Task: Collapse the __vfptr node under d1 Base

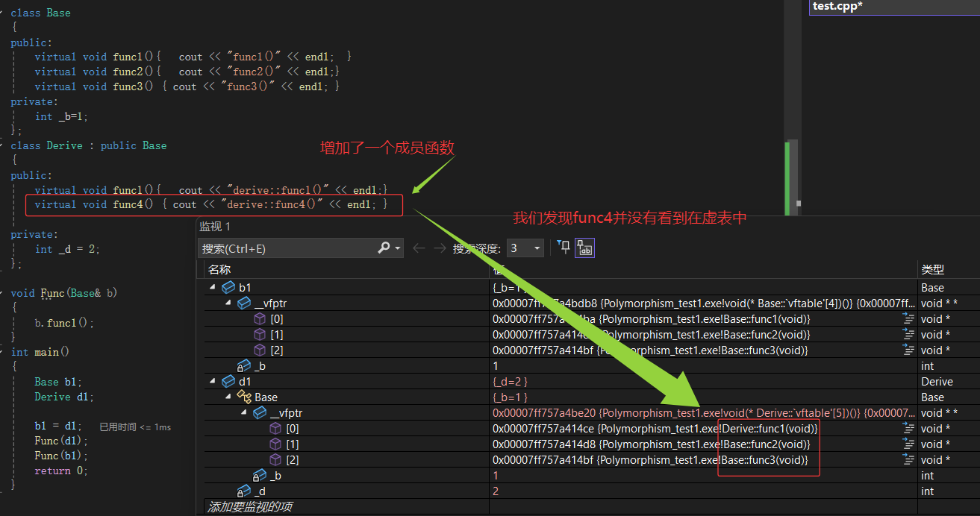Action: click(244, 412)
